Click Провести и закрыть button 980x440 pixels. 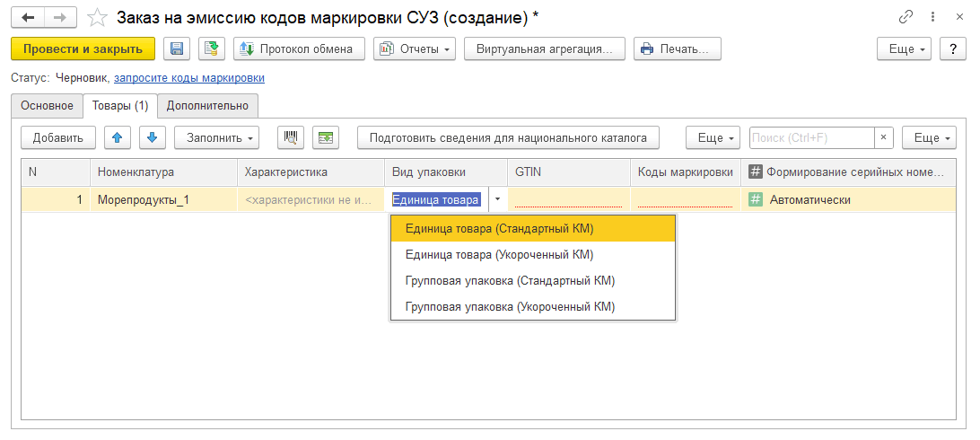(x=83, y=48)
